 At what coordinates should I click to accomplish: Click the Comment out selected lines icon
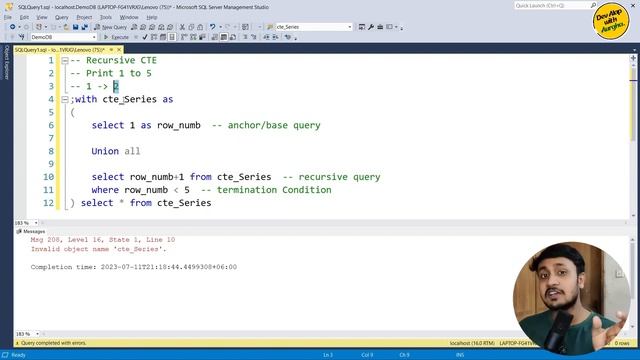[245, 37]
